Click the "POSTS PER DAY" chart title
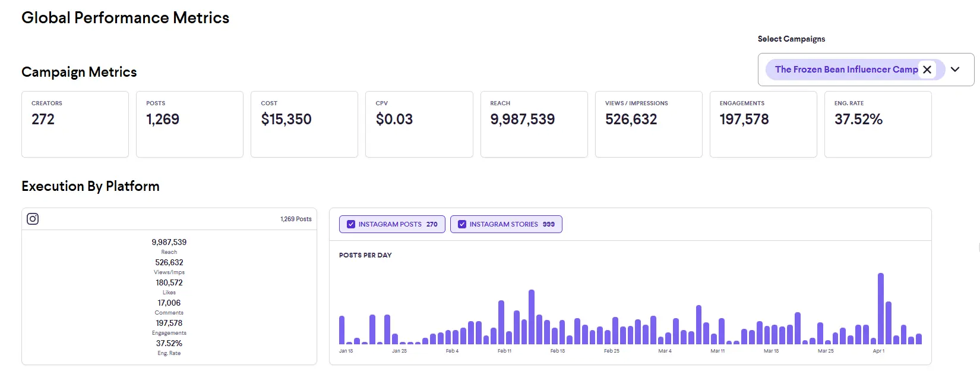This screenshot has height=380, width=980. click(365, 255)
